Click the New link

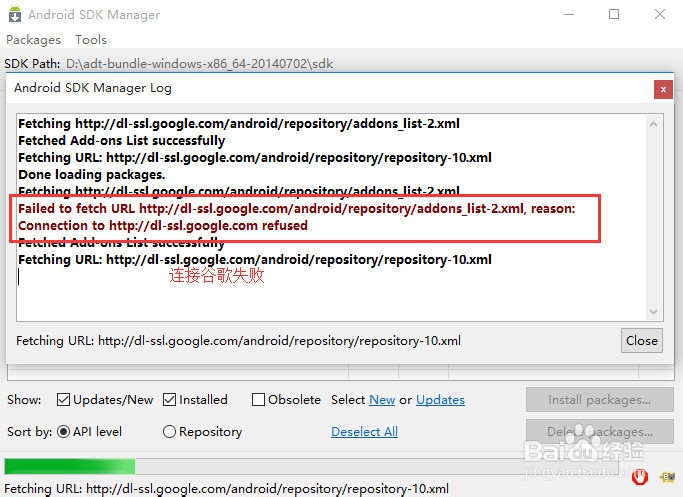(382, 400)
